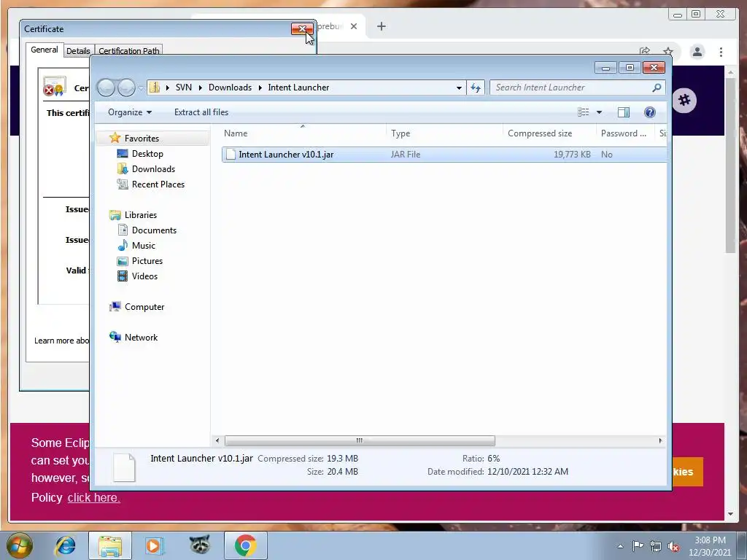Screen dimensions: 747x560
Task: Close the Chrome browser tab
Action: [x=354, y=26]
